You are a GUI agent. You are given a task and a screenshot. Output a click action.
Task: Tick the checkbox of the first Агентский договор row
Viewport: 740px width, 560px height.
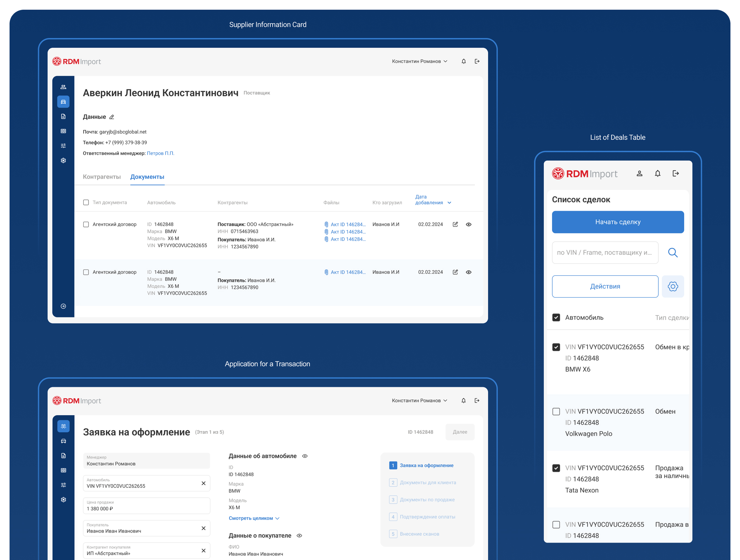pos(86,224)
